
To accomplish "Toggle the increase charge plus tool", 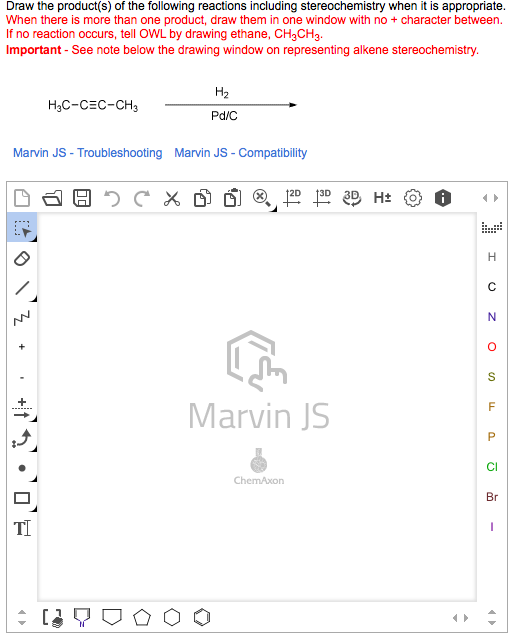I will [22, 347].
